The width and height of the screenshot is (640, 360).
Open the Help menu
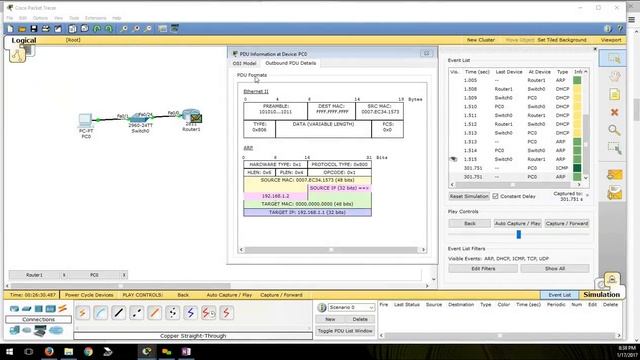coord(116,18)
